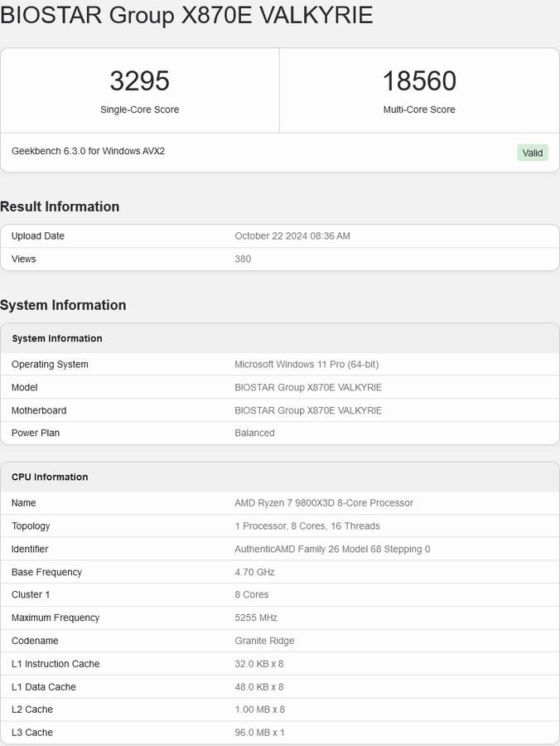Click the Balanced power plan value
Image resolution: width=560 pixels, height=746 pixels.
point(254,433)
